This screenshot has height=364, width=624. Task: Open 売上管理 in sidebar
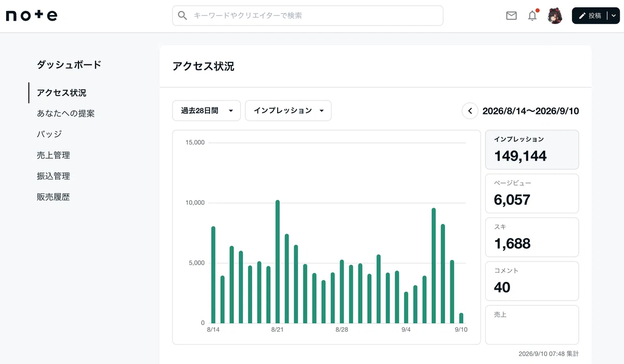coord(53,155)
